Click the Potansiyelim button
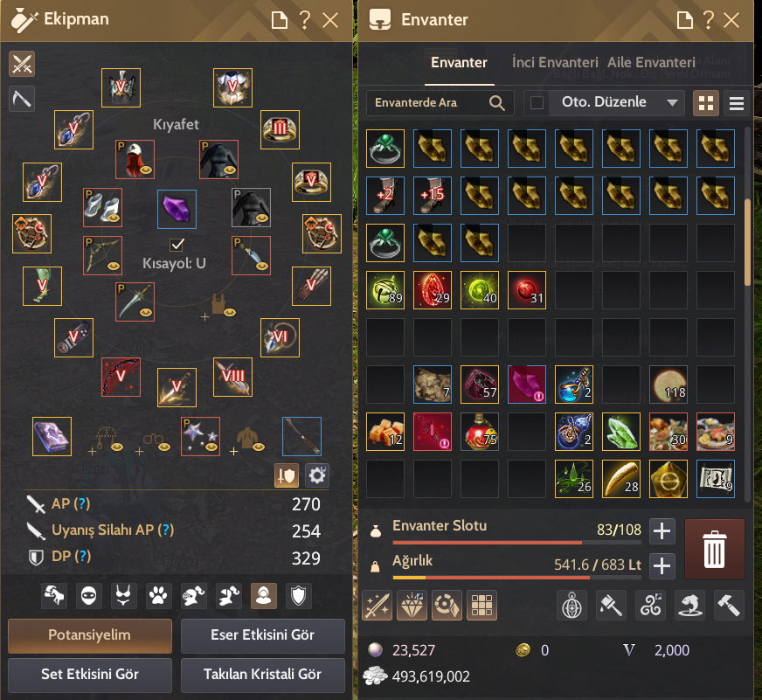The height and width of the screenshot is (700, 762). click(x=90, y=635)
